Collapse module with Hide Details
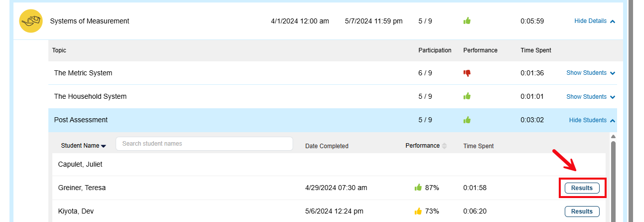The width and height of the screenshot is (644, 222). 594,21
